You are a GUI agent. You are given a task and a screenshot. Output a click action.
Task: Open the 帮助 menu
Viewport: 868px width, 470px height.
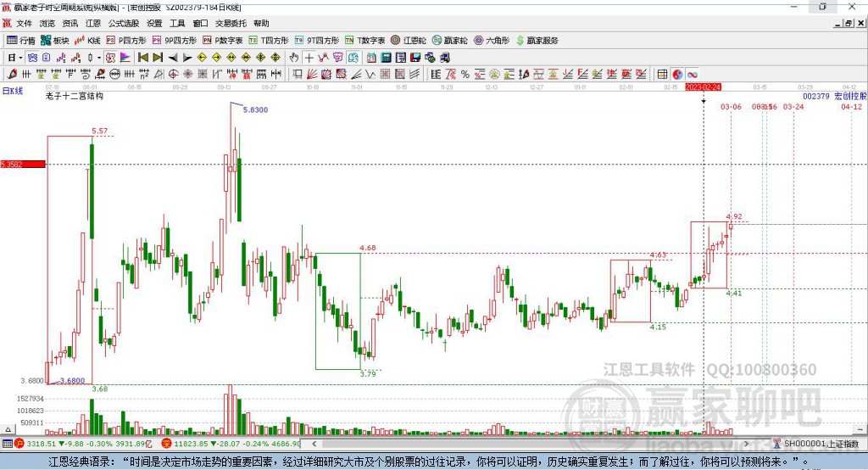coord(261,23)
